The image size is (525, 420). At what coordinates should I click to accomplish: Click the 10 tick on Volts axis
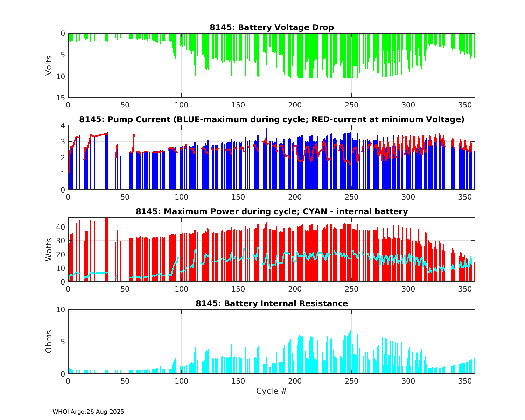[x=62, y=76]
